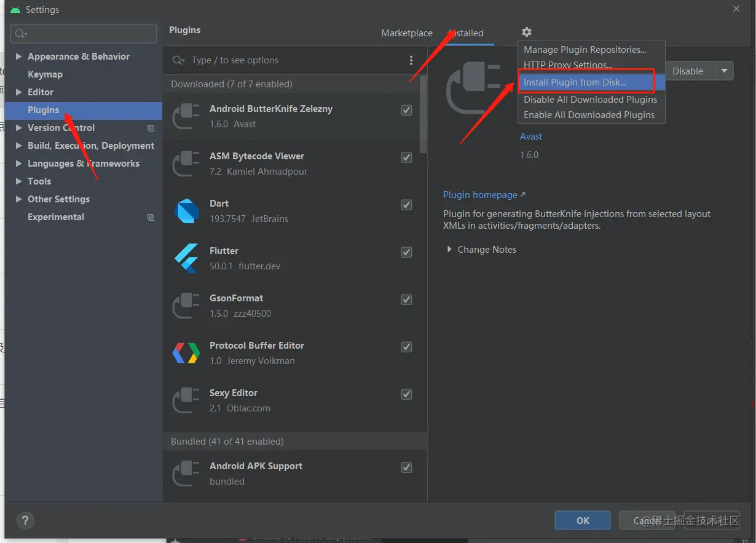756x543 pixels.
Task: Click the Avast vendor link
Action: coord(531,137)
